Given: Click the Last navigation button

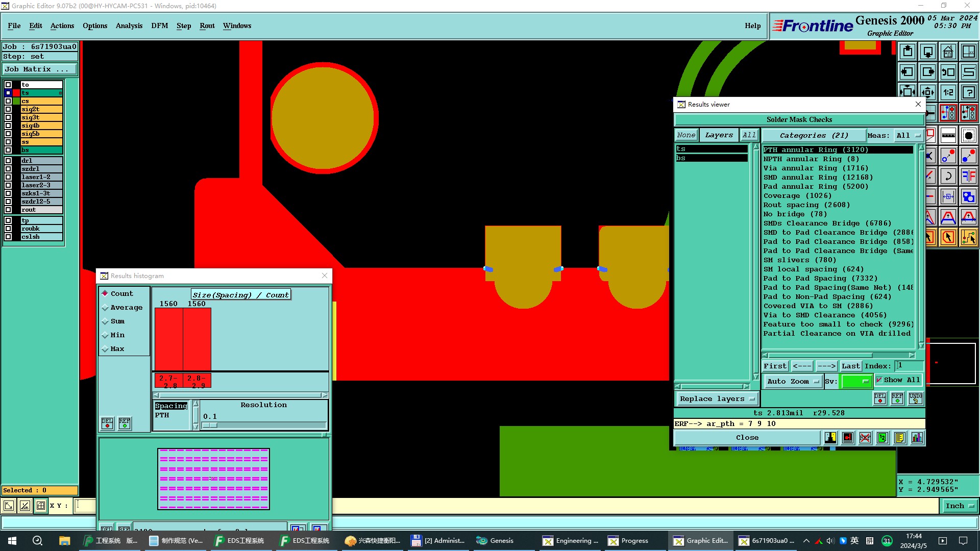Looking at the screenshot, I should point(850,366).
